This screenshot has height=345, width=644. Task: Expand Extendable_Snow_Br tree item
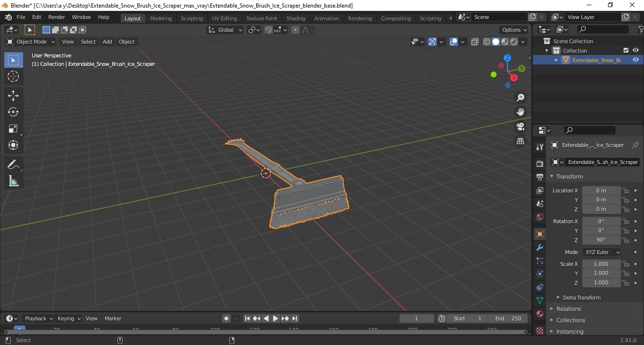pos(556,60)
